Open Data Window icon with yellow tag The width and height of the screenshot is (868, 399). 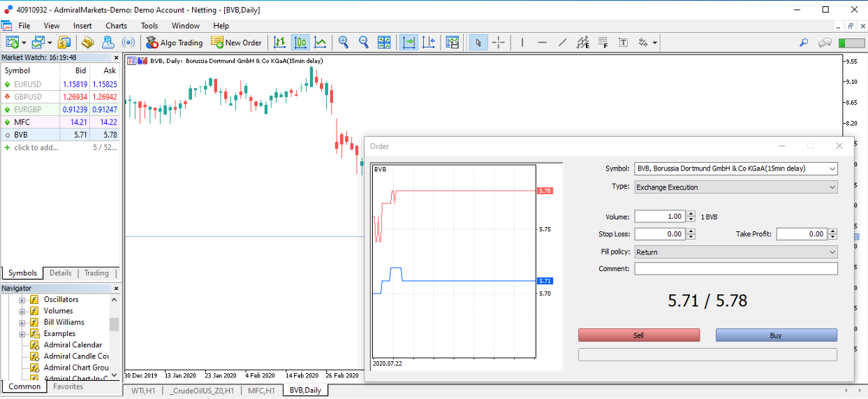[87, 43]
